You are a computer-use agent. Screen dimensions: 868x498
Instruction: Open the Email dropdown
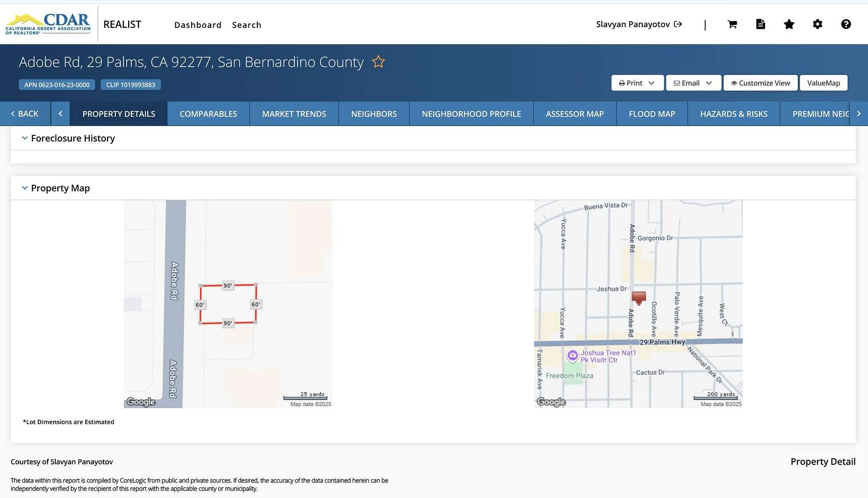coord(693,83)
